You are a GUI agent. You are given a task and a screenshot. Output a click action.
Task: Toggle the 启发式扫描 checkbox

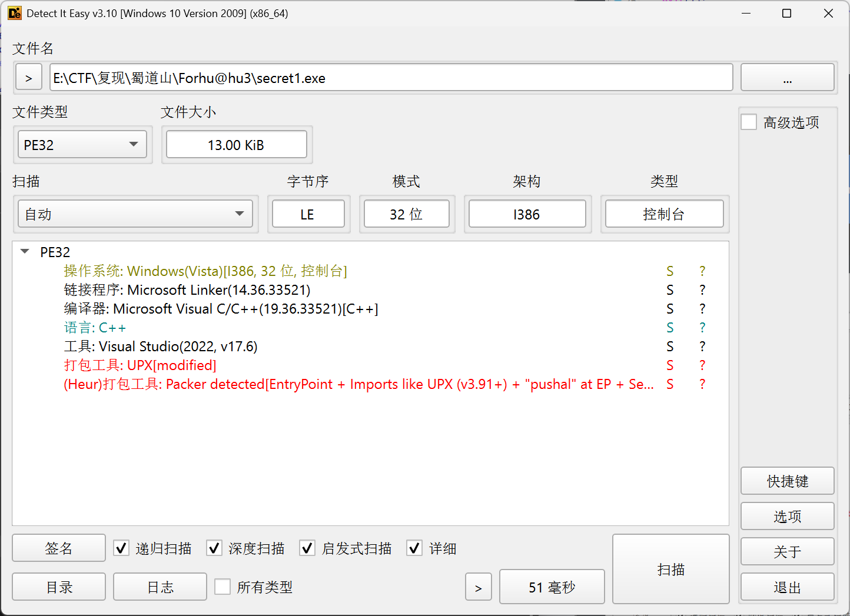307,548
